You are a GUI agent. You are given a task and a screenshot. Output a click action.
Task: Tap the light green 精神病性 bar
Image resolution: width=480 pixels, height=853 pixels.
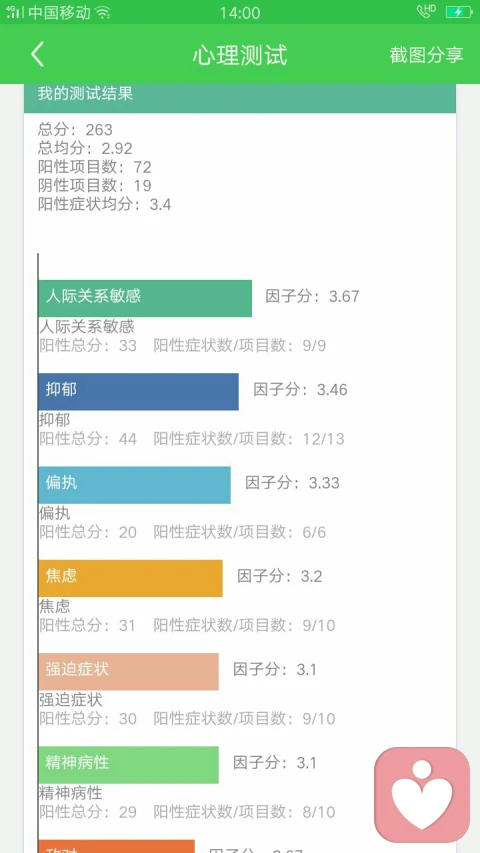(128, 765)
